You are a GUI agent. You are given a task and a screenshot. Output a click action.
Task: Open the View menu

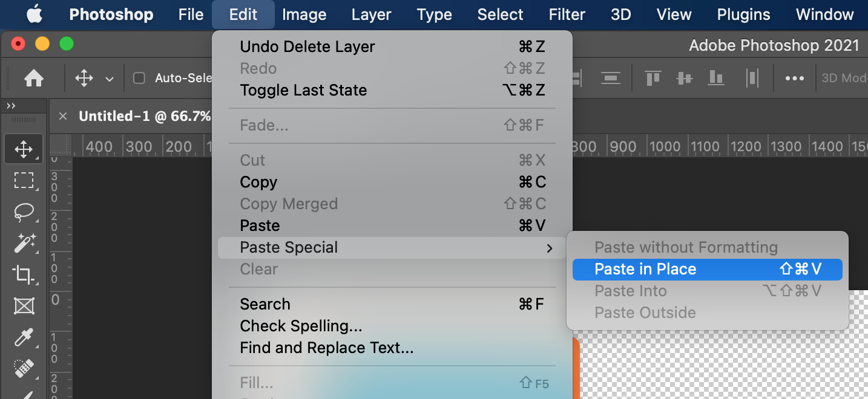click(674, 15)
